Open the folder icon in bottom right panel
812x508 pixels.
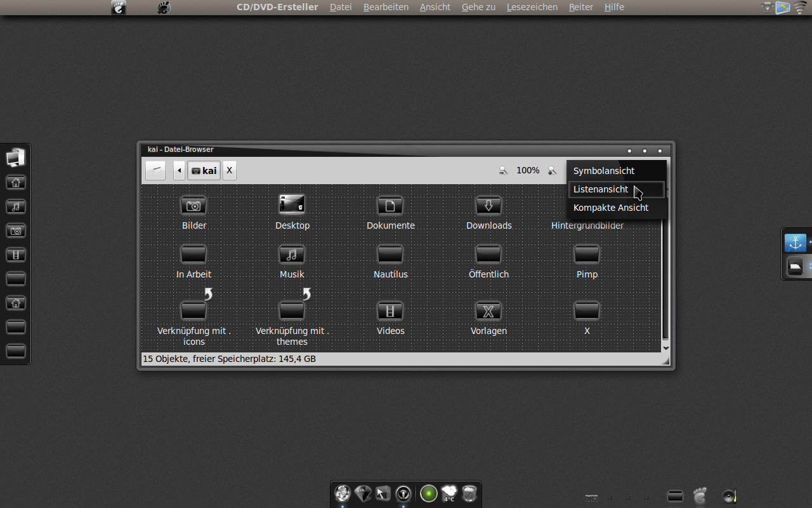pyautogui.click(x=676, y=496)
